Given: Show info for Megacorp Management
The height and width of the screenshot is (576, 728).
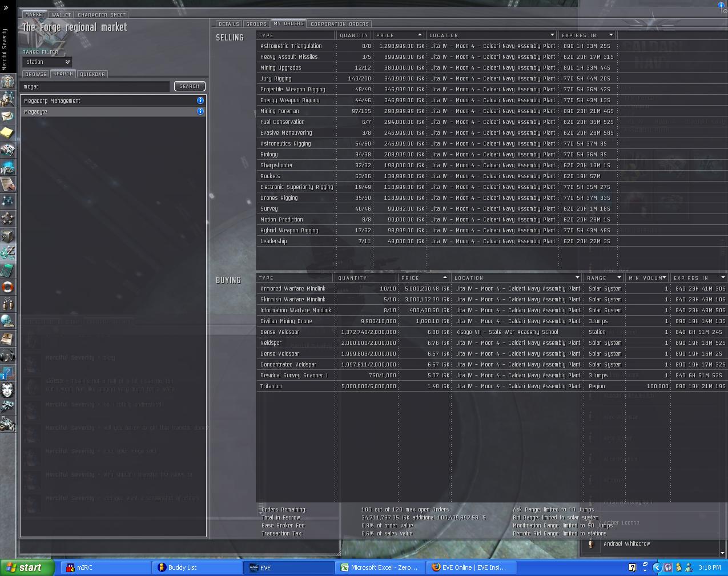Looking at the screenshot, I should (200, 100).
